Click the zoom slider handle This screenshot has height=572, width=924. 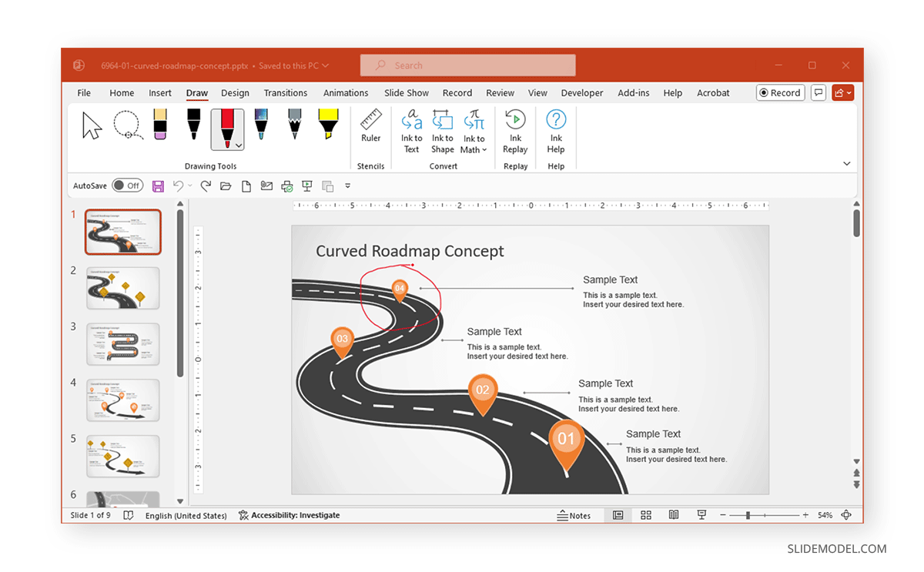(x=748, y=515)
